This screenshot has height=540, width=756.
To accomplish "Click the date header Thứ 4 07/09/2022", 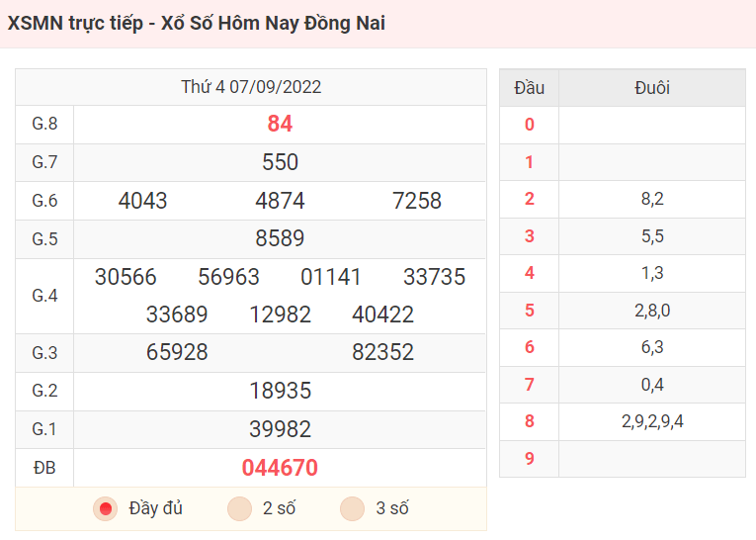I will tap(251, 87).
